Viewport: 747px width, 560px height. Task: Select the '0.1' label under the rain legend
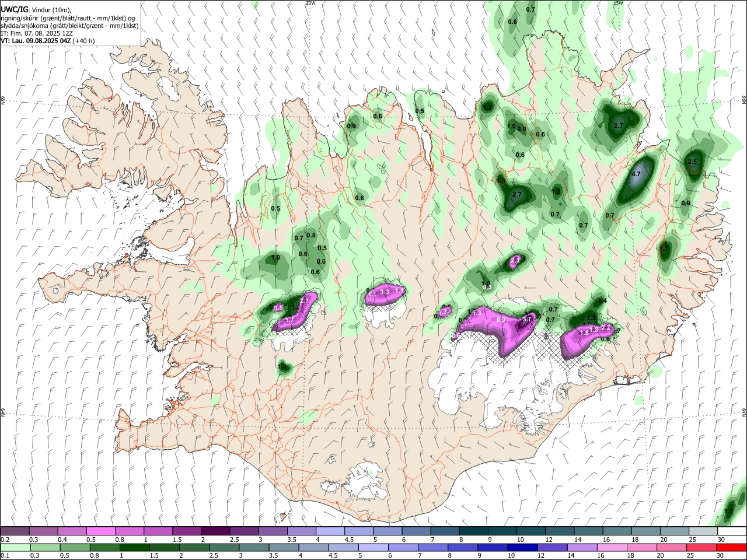[x=5, y=556]
